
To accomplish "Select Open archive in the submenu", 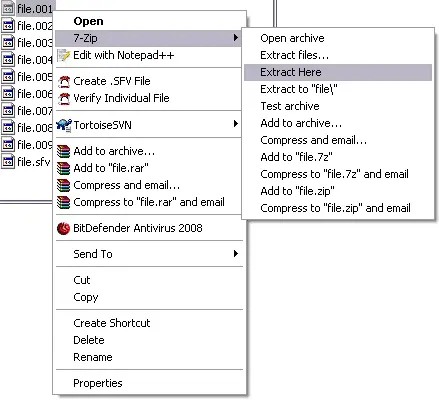I will 338,38.
